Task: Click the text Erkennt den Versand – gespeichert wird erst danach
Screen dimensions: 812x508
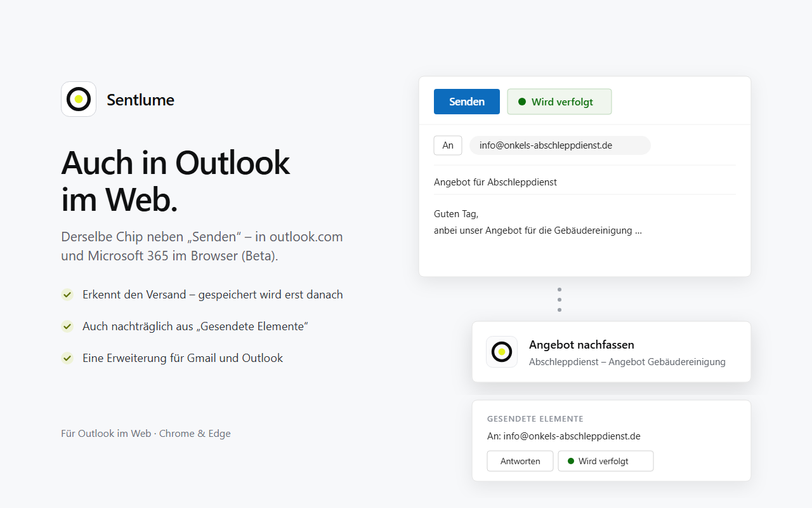Action: (x=213, y=295)
